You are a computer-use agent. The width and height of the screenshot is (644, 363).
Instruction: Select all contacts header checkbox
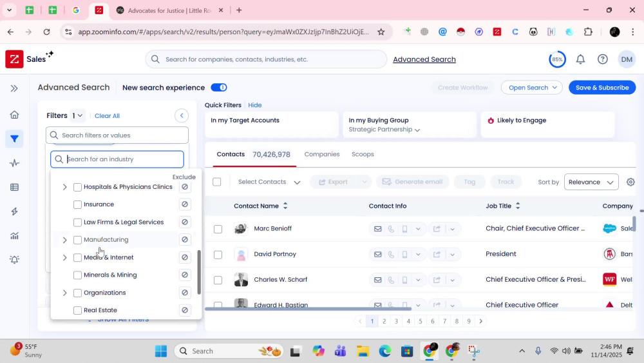point(217,182)
